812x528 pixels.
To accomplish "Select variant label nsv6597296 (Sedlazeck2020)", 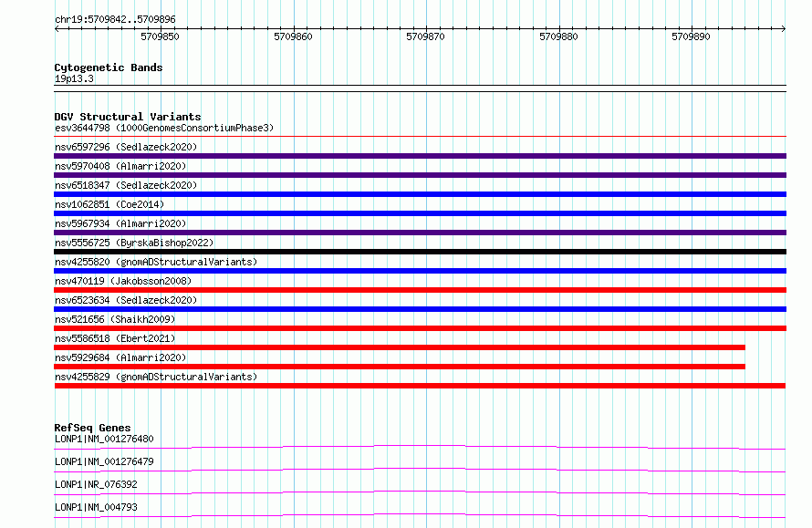I will (x=126, y=147).
